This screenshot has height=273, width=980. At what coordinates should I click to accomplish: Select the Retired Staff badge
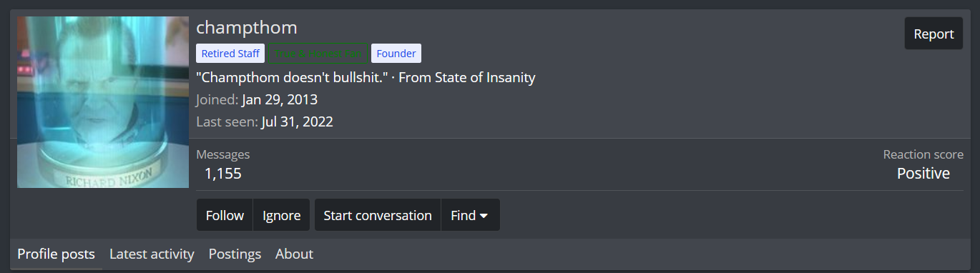[230, 54]
